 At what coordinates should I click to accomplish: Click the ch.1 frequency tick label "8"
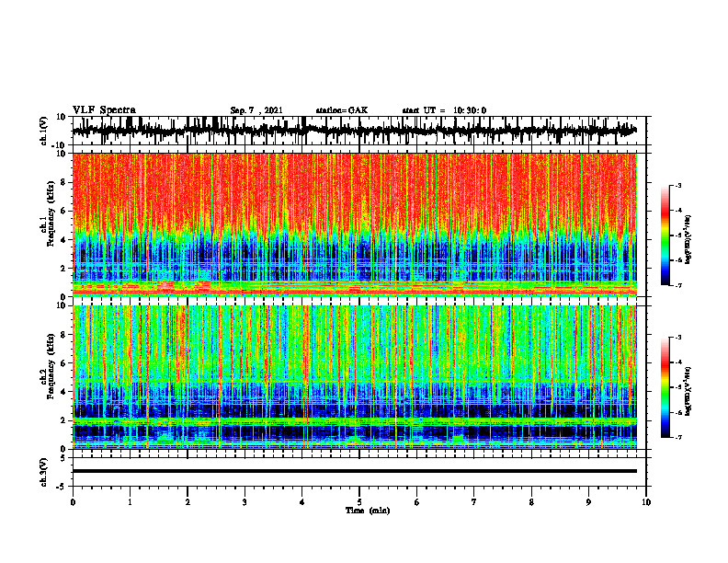coord(63,182)
